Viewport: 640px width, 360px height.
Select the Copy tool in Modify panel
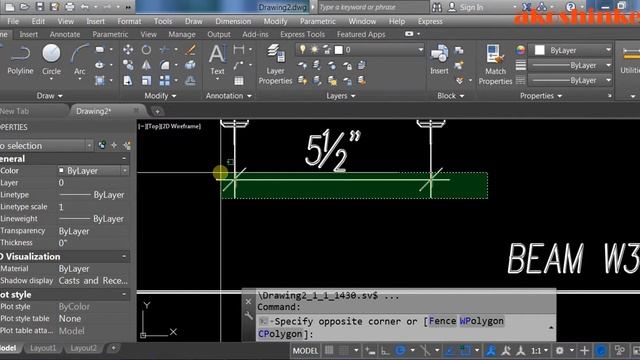pyautogui.click(x=128, y=65)
